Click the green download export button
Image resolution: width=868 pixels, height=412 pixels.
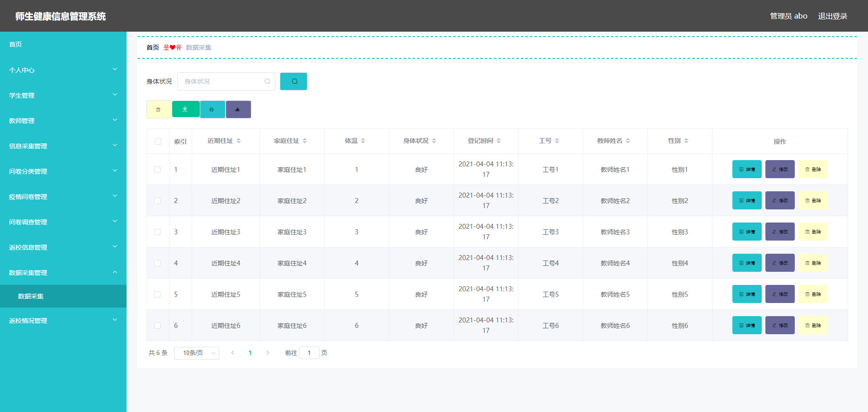(186, 109)
